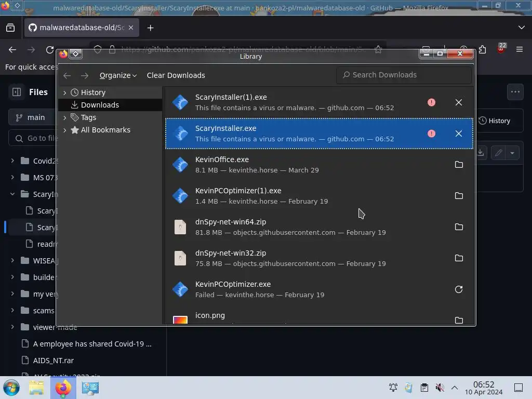Open new tab with plus button
This screenshot has height=399, width=532.
coord(150,28)
